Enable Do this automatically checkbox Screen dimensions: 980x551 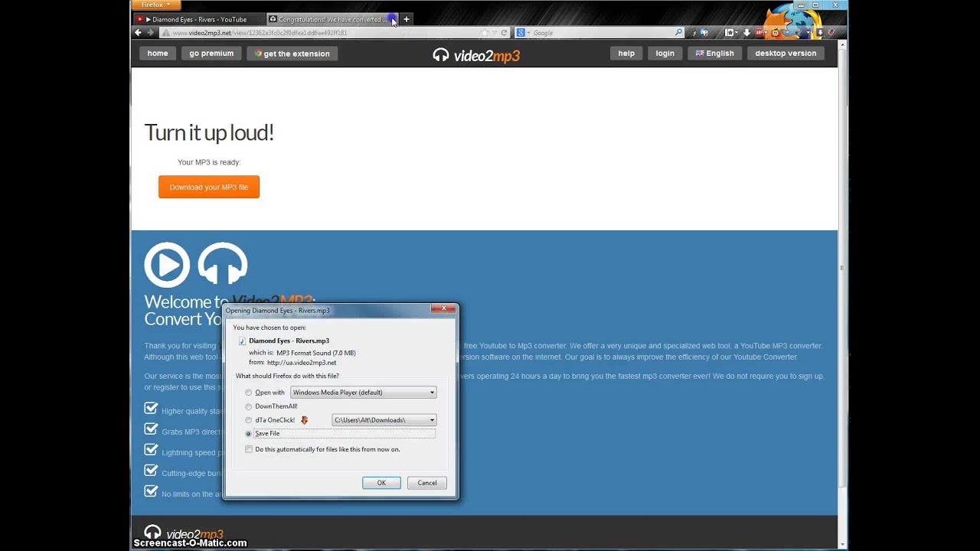(249, 449)
